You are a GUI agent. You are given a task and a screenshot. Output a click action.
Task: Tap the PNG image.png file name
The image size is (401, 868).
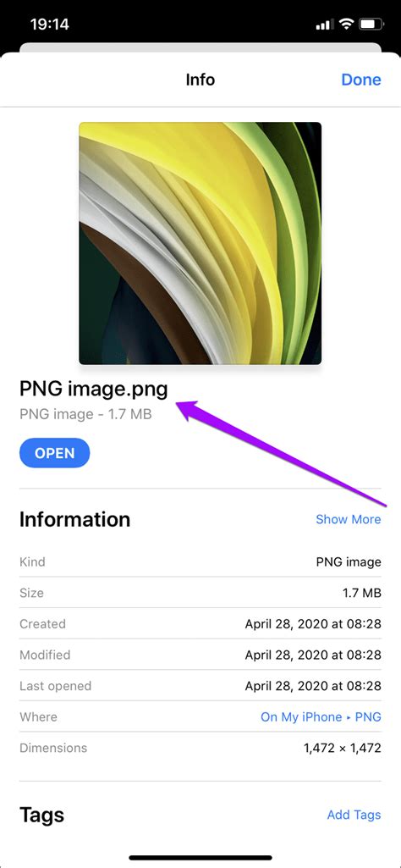pos(93,390)
